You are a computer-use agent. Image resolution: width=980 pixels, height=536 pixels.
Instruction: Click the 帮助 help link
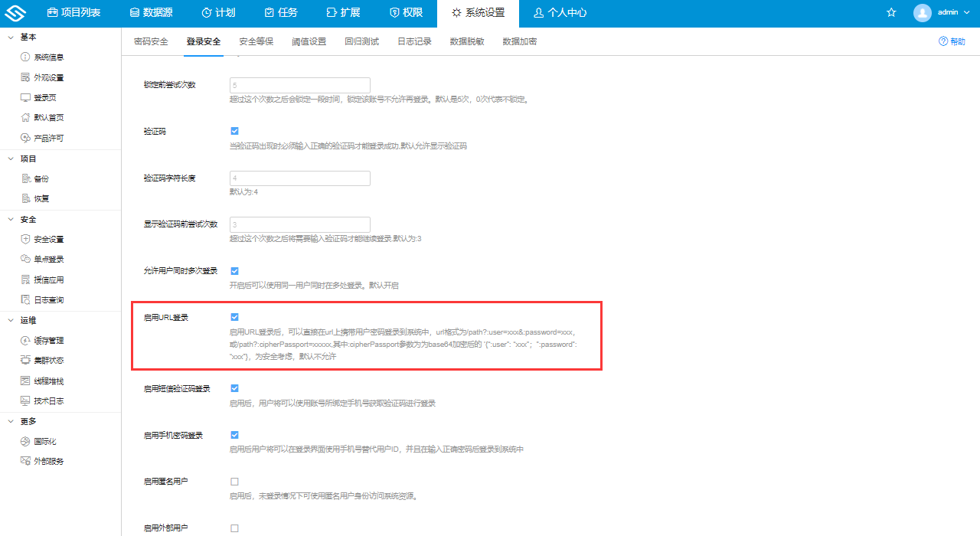[x=952, y=41]
